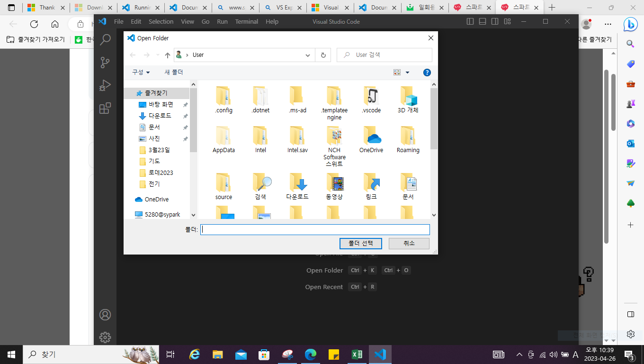Toggle the VS Code secondary side bar
The height and width of the screenshot is (364, 644).
[495, 21]
